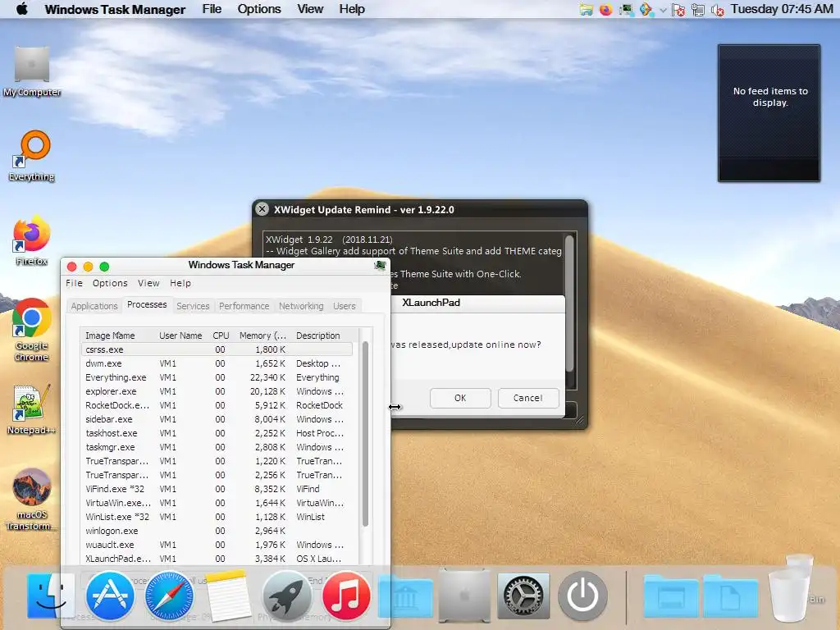Viewport: 840px width, 630px height.
Task: Select the ViFind.exe *32 process row
Action: (x=217, y=489)
